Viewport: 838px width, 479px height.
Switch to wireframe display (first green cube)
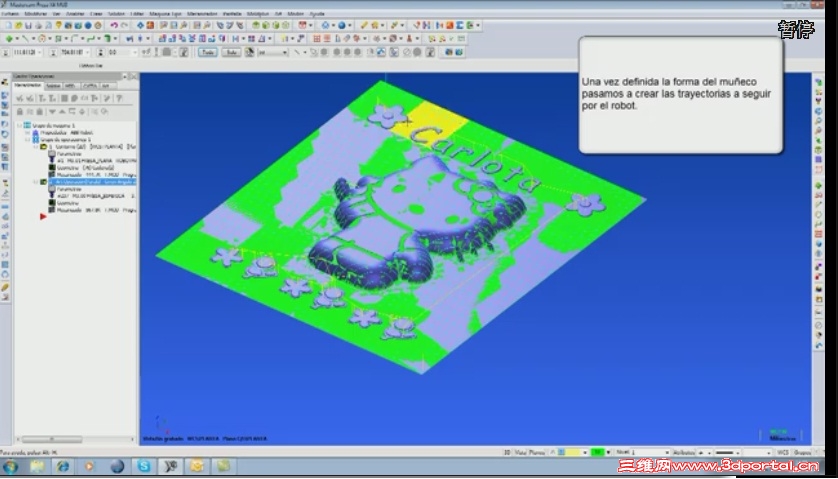click(x=255, y=25)
